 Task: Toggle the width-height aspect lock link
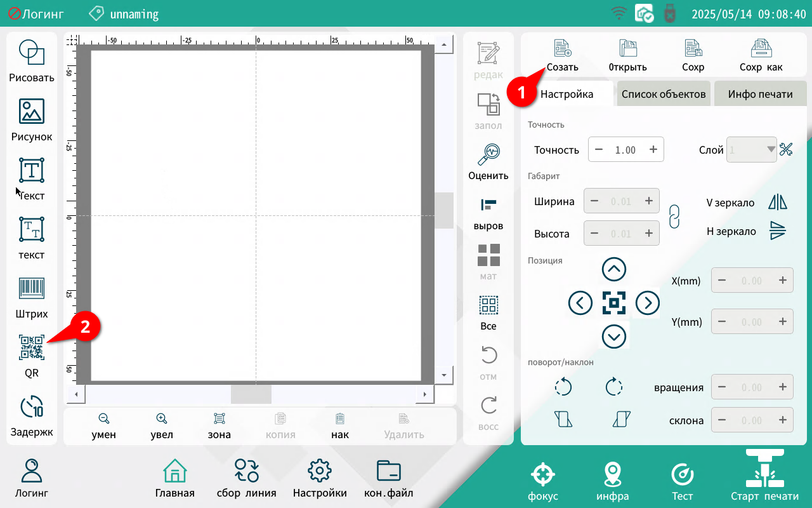tap(675, 217)
